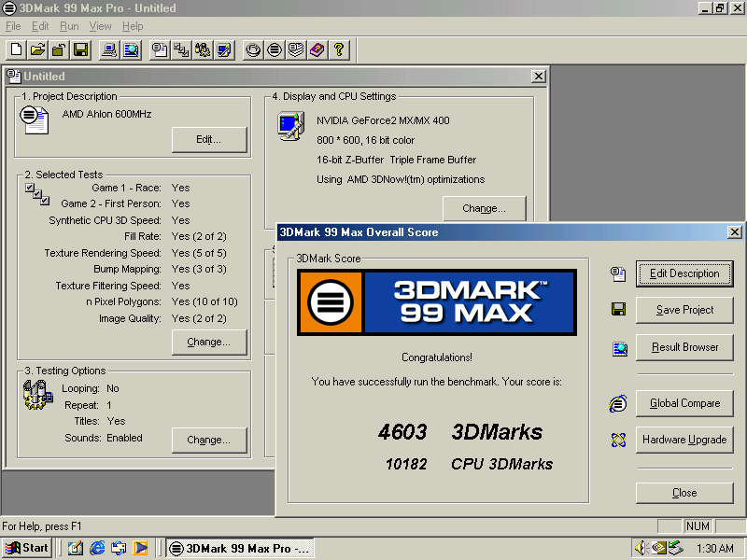747x560 pixels.
Task: Click the New project toolbar icon
Action: tap(16, 49)
